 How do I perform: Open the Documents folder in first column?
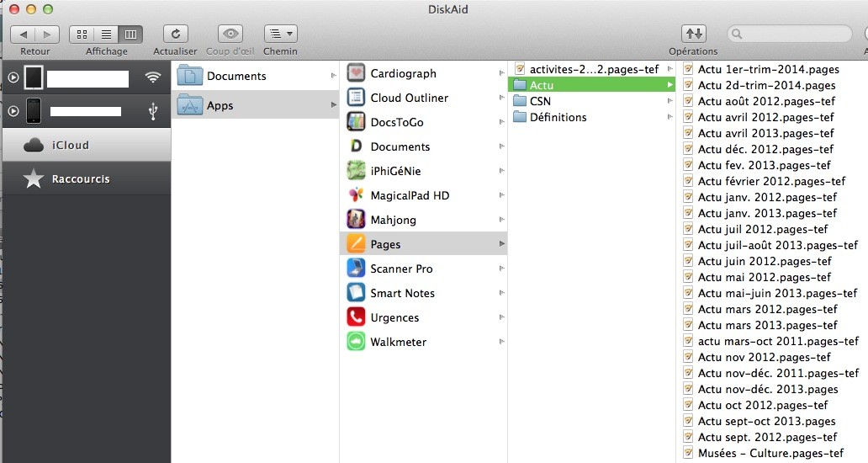[236, 76]
